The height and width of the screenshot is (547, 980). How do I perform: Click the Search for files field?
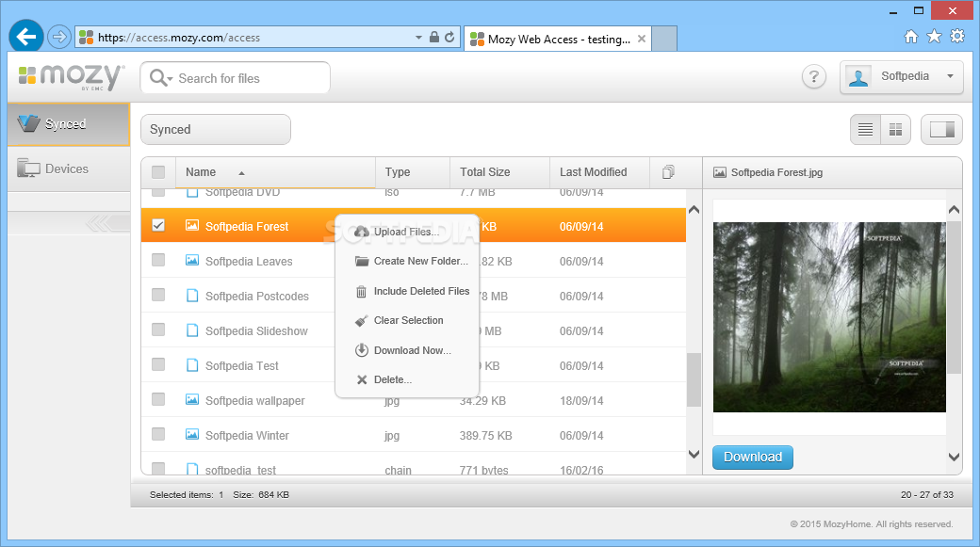click(235, 78)
